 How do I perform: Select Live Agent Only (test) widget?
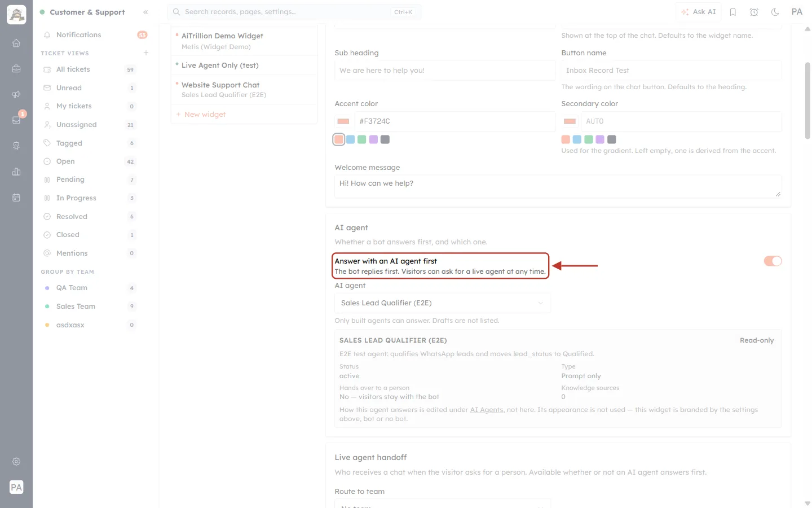244,65
